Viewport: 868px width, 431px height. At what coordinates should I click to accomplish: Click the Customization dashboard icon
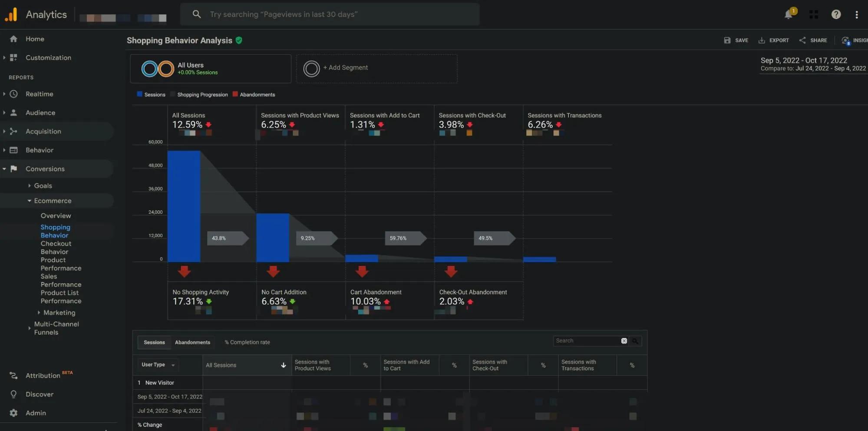click(13, 57)
